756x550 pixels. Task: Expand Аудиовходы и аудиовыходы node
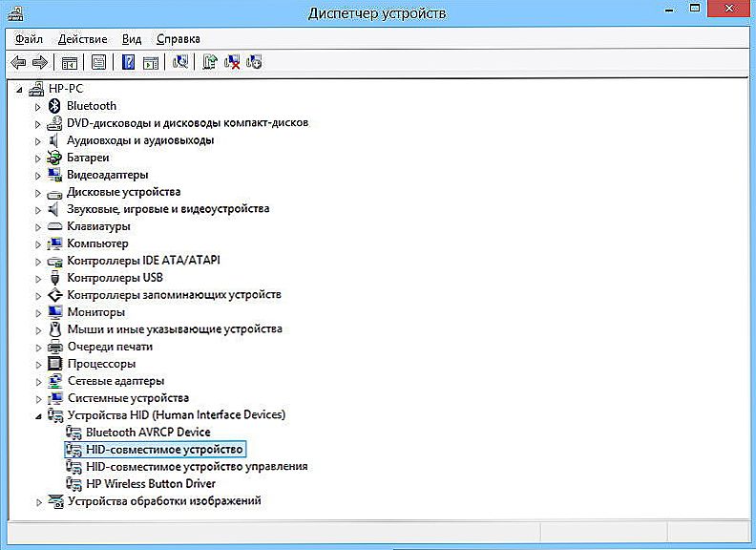point(37,141)
